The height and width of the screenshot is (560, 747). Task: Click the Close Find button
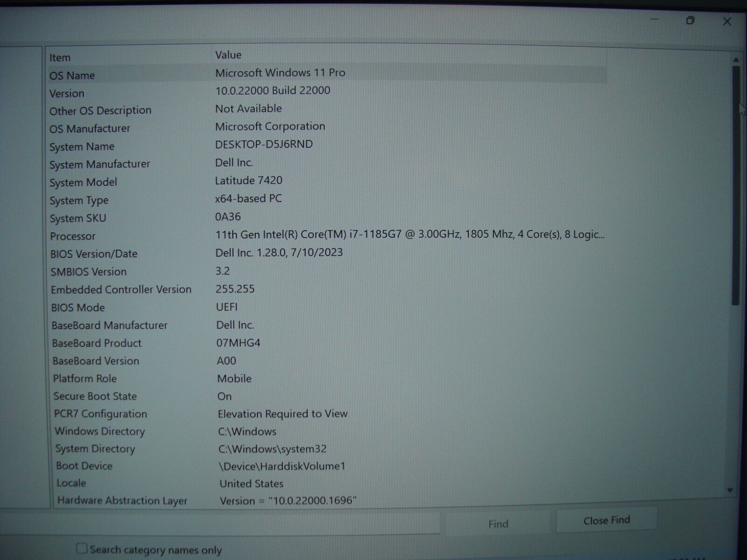point(606,520)
